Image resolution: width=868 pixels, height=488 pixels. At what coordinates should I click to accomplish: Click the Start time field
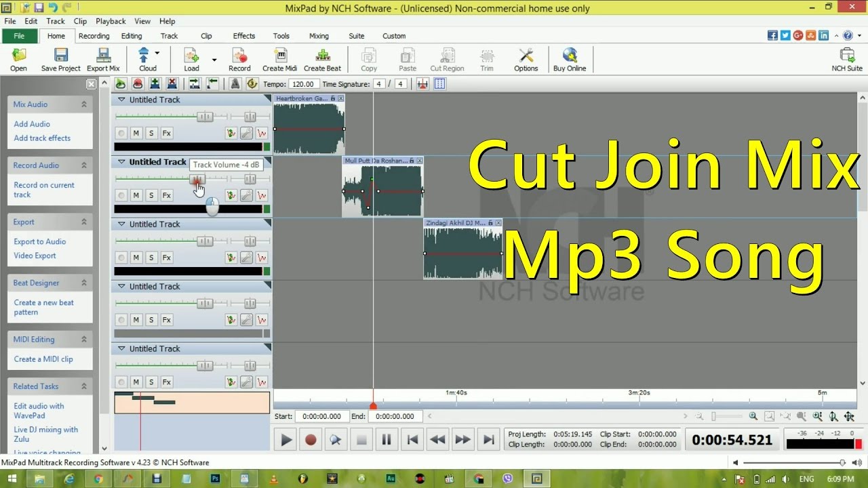coord(321,417)
